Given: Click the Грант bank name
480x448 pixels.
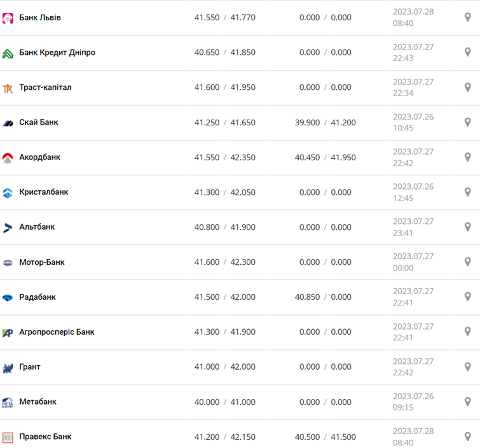Looking at the screenshot, I should [30, 367].
